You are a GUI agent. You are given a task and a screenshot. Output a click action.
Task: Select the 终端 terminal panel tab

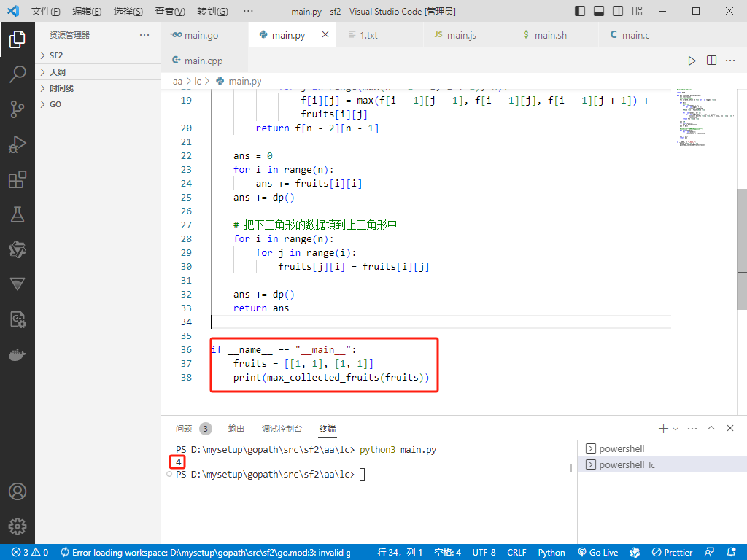pos(328,429)
